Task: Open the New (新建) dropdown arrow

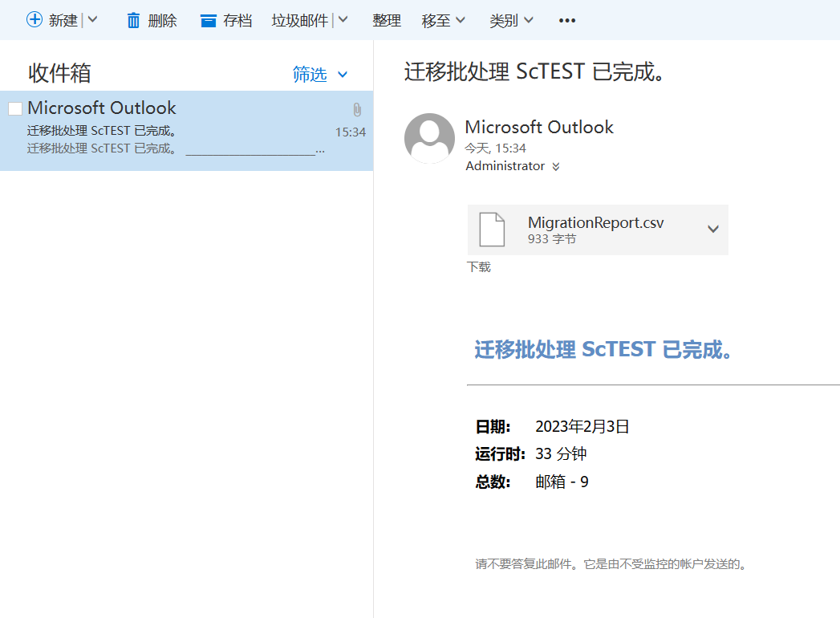Action: (93, 20)
